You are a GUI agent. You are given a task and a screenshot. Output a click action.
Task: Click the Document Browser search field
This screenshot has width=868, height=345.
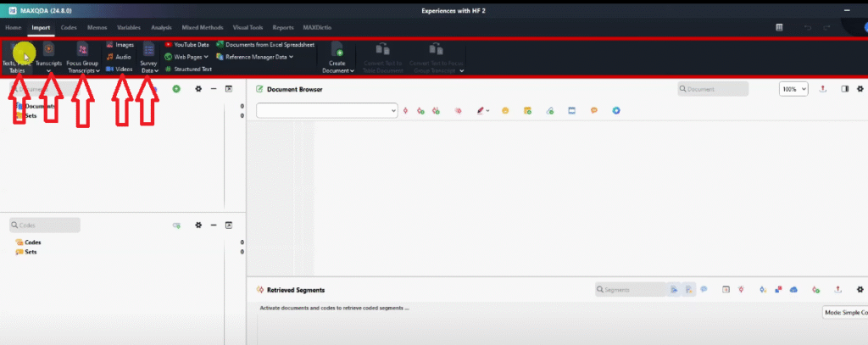[713, 89]
